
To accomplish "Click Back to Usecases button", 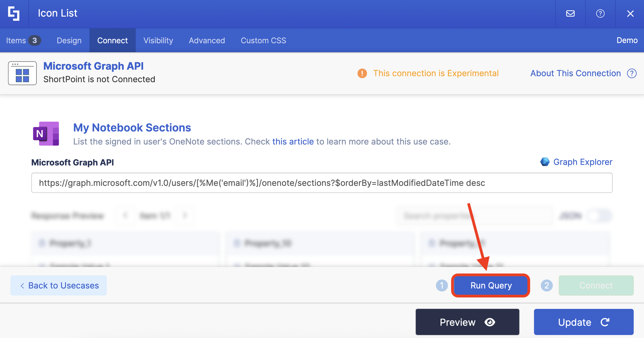I will (59, 285).
